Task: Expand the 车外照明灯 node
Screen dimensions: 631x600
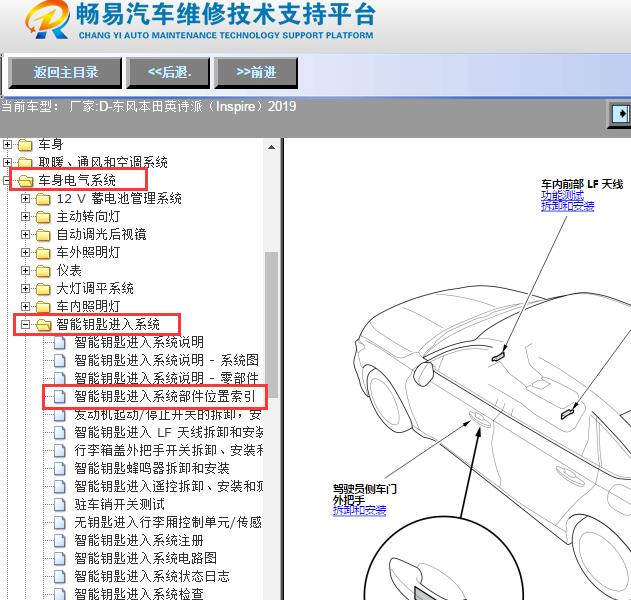Action: tap(25, 252)
